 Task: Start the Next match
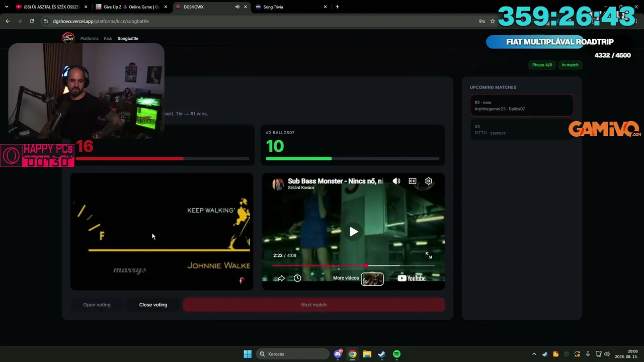[x=314, y=305]
